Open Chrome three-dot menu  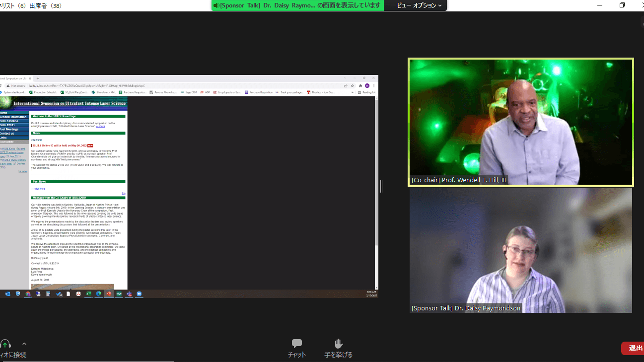373,86
